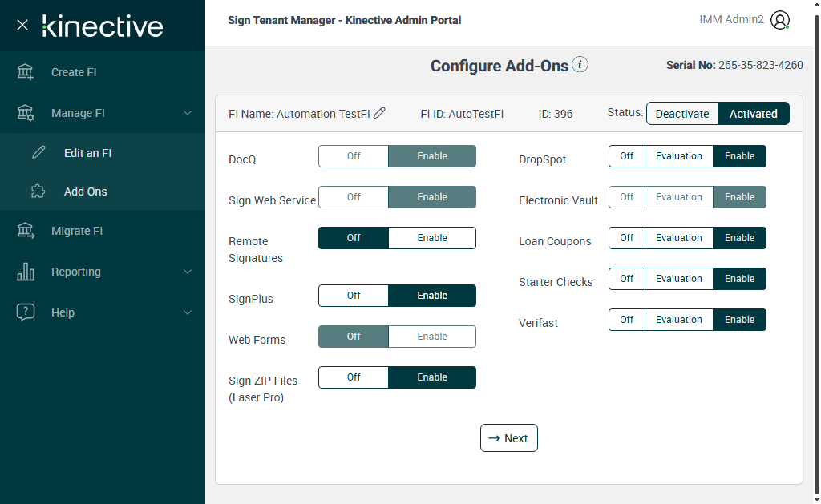Click the Manage FI bank-gear icon

click(x=25, y=112)
